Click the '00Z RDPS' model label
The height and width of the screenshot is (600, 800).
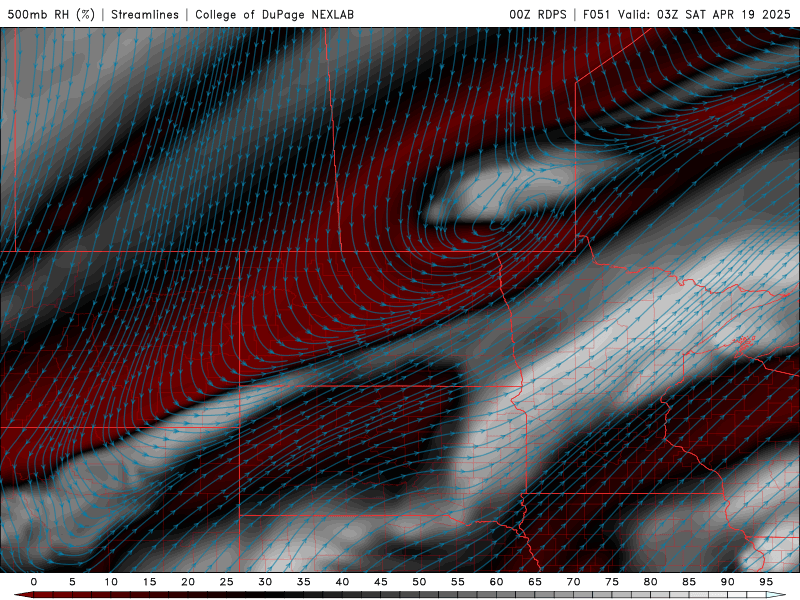538,14
